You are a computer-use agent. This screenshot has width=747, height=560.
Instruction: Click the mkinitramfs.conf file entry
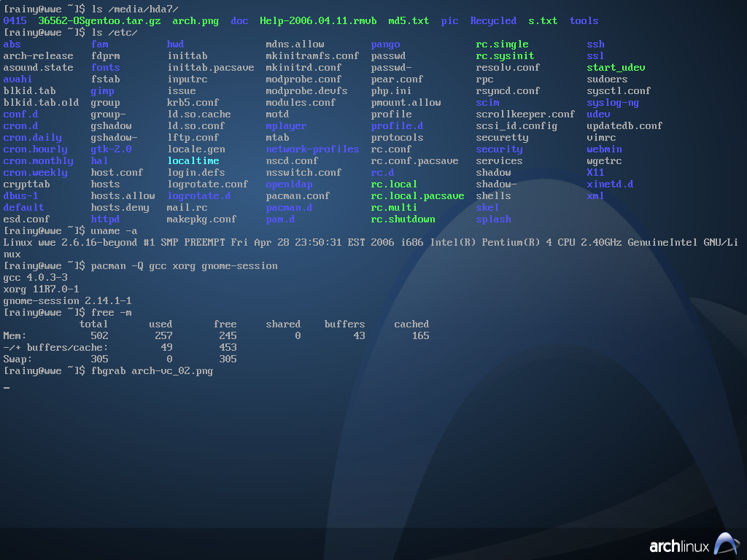point(312,56)
